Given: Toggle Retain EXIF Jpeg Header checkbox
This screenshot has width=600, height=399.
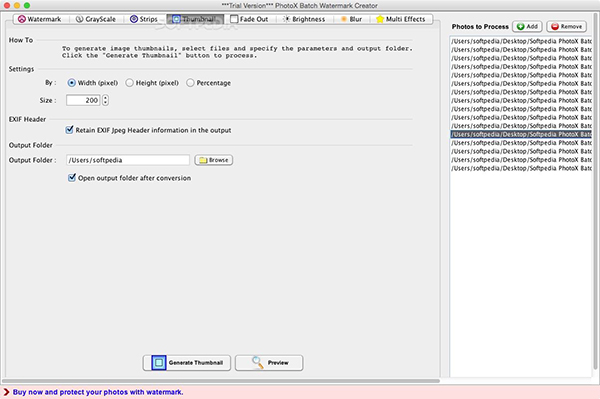Looking at the screenshot, I should coord(69,130).
